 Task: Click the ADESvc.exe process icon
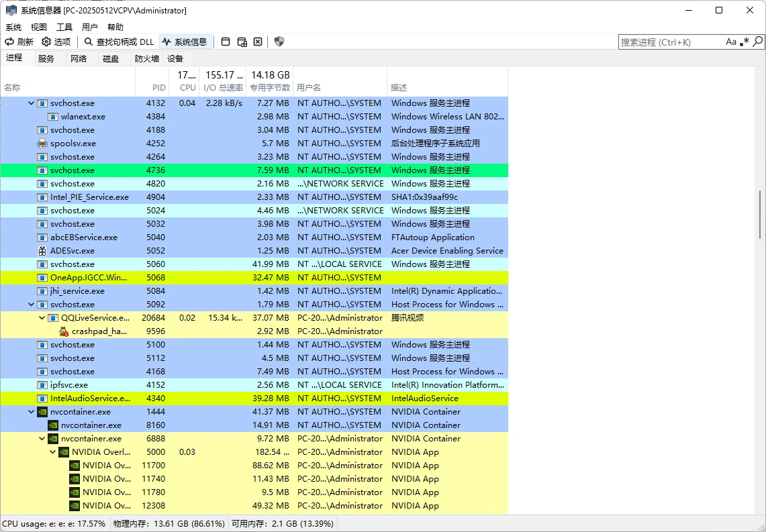[x=42, y=251]
